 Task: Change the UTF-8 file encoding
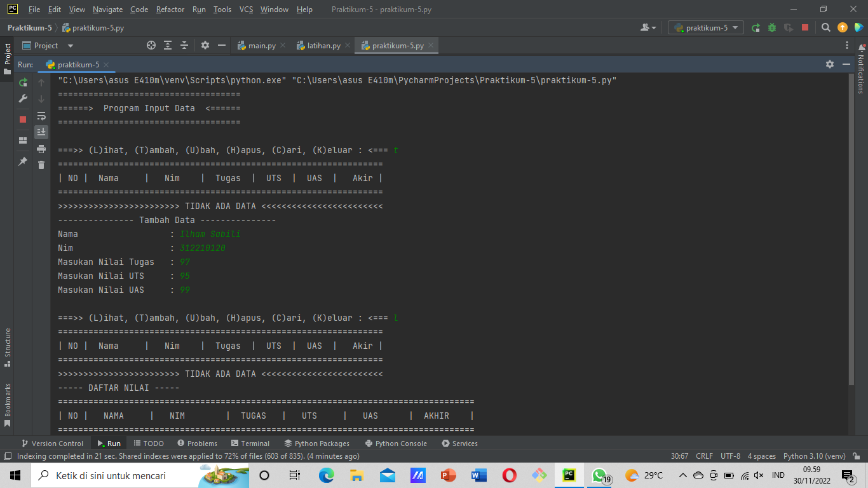(730, 456)
